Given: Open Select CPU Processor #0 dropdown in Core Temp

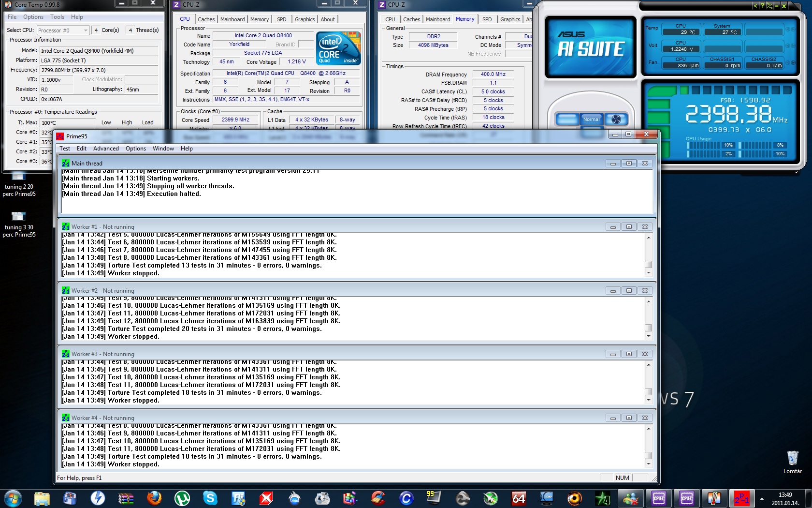Looking at the screenshot, I should (x=63, y=30).
